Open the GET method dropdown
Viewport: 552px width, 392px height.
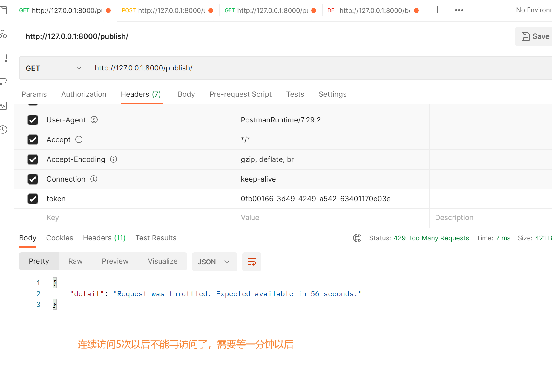pyautogui.click(x=54, y=68)
